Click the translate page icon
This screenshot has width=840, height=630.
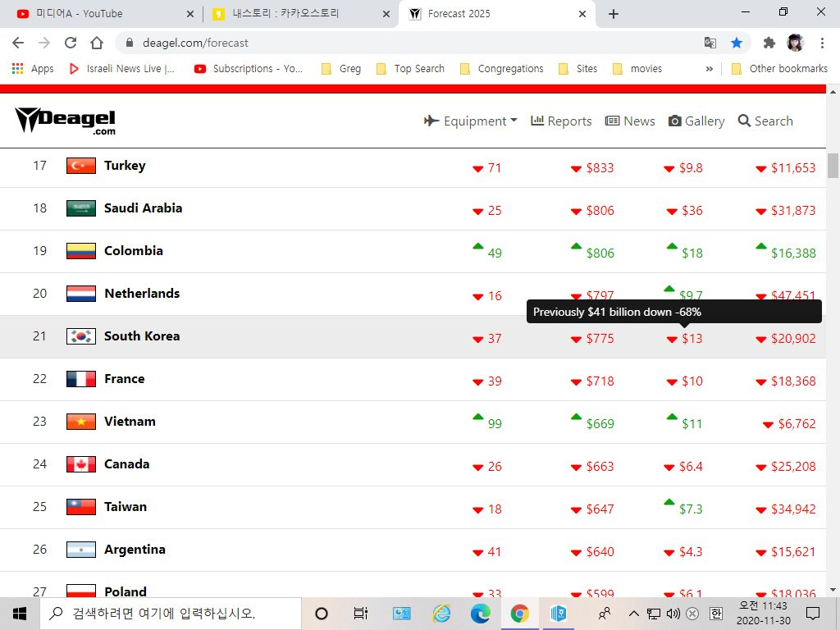pos(710,43)
